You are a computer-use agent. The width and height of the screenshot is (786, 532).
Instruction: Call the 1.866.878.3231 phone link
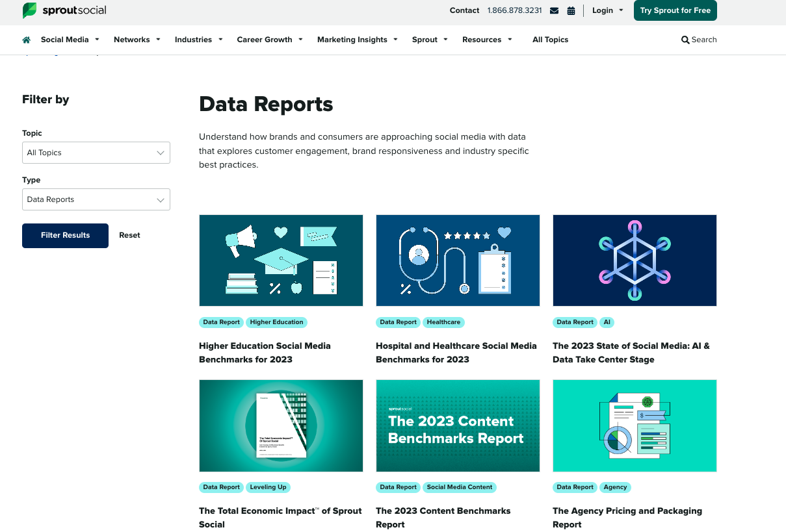click(514, 10)
